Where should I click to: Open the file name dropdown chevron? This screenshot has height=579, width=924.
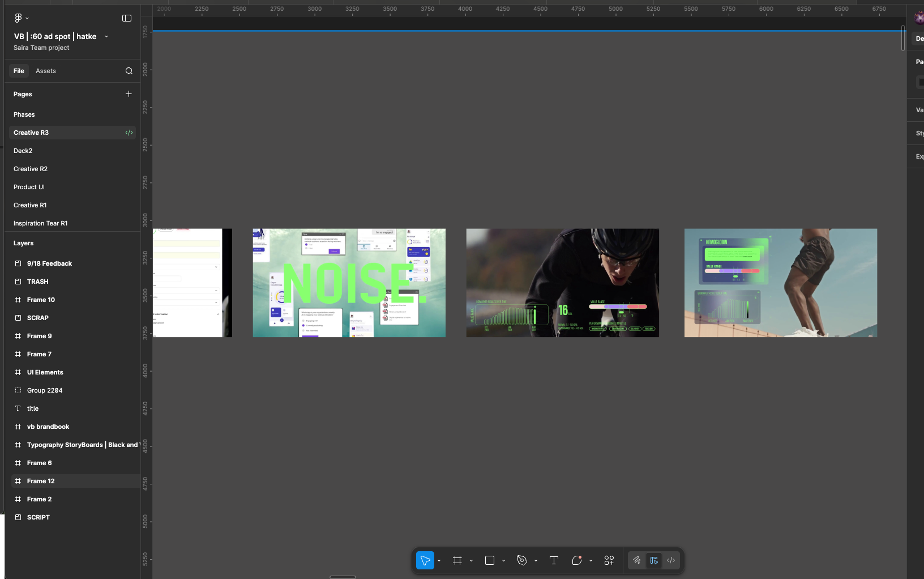click(106, 36)
